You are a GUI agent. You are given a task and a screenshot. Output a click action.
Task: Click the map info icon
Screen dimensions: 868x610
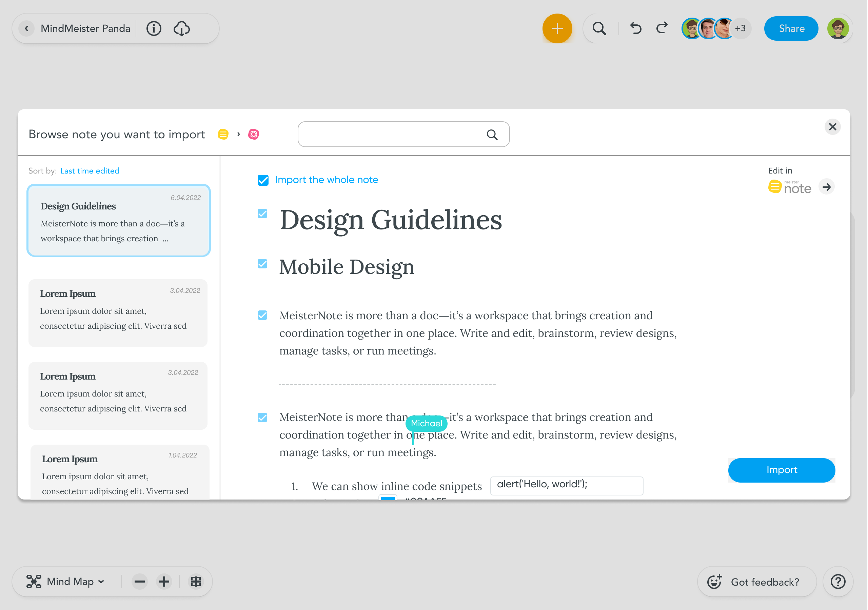tap(154, 29)
